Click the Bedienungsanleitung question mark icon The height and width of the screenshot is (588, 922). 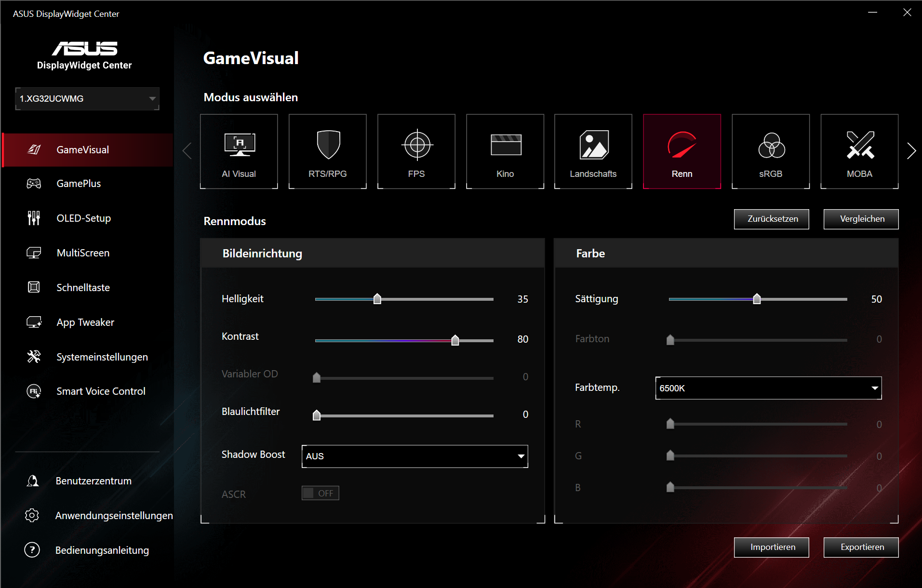[x=32, y=550]
